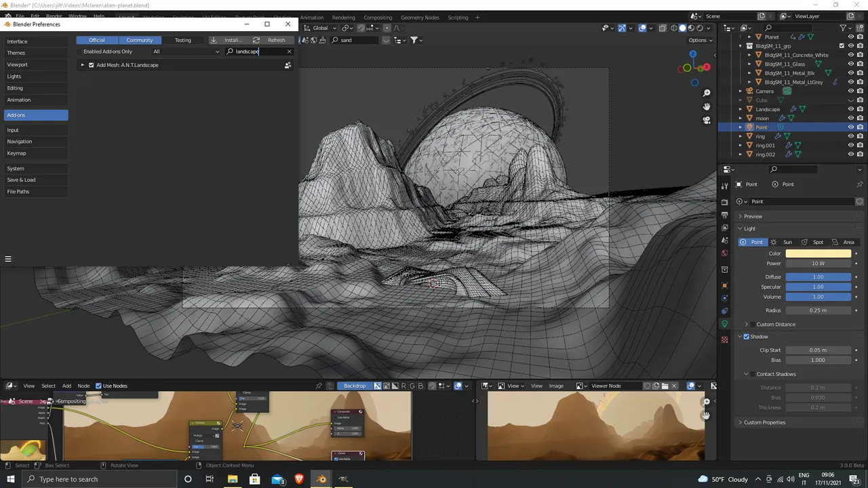Click the viewport pan hand icon
The width and height of the screenshot is (868, 488).
coord(707,106)
